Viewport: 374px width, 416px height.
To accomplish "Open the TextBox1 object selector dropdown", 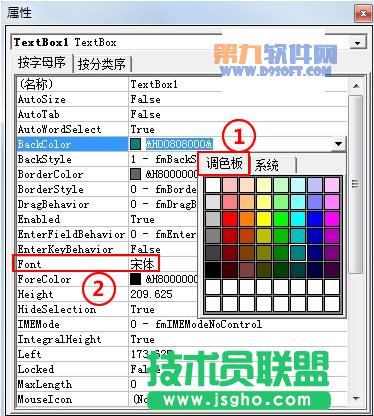I will pyautogui.click(x=358, y=43).
